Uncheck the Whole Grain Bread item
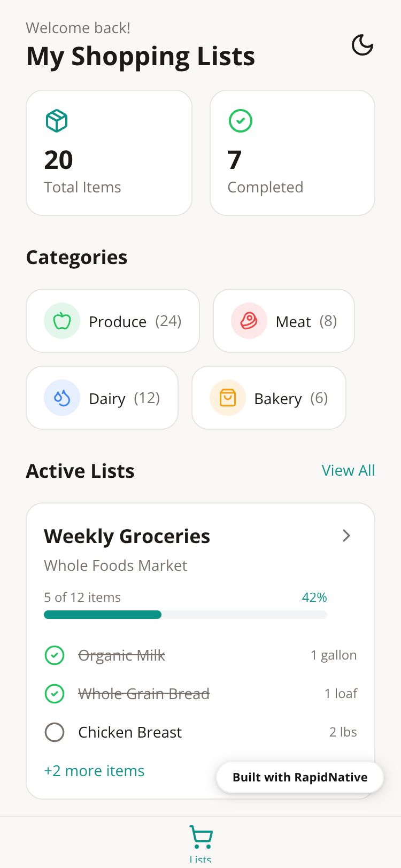 click(55, 694)
